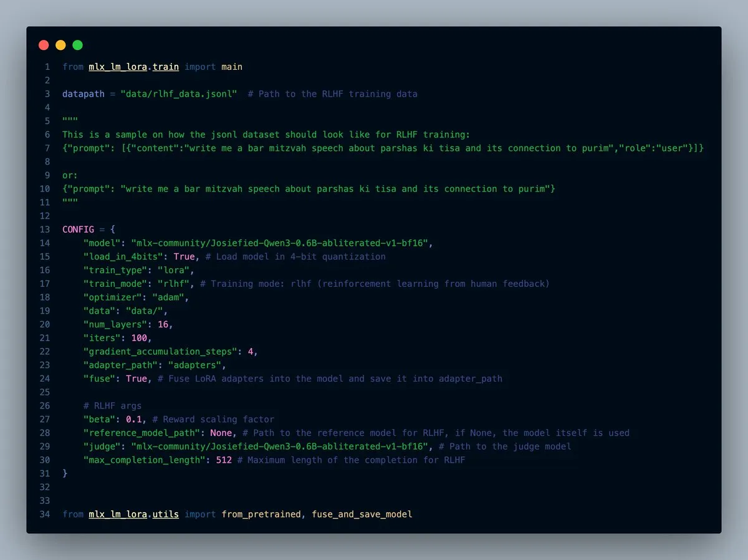Click value 16 on num_layers line
748x560 pixels.
coord(163,324)
